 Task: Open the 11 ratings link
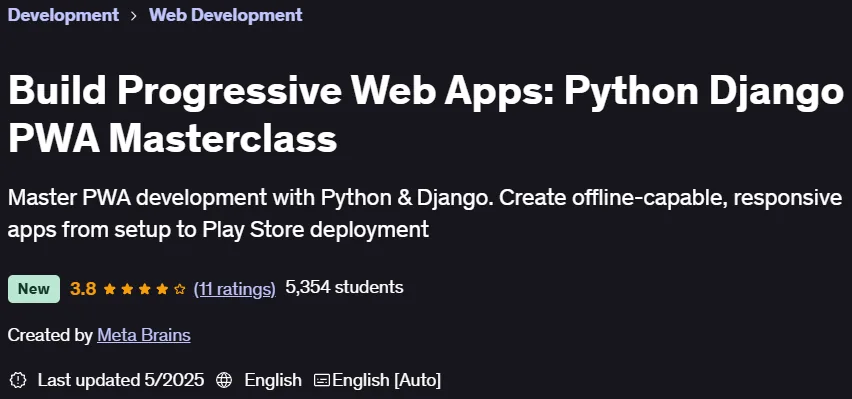tap(235, 289)
